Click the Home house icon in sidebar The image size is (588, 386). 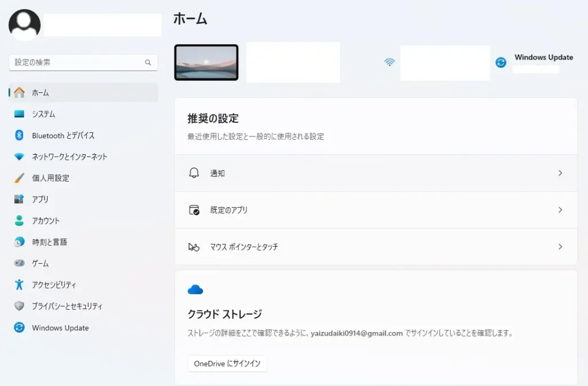[x=19, y=92]
